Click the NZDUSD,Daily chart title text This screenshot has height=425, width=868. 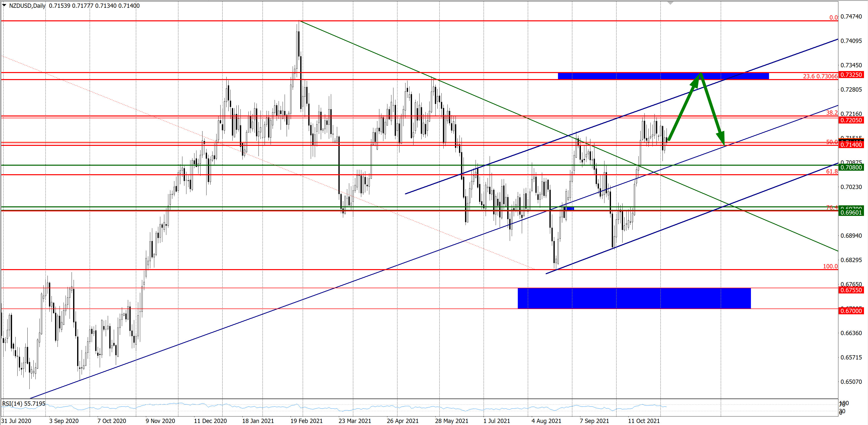pyautogui.click(x=27, y=6)
